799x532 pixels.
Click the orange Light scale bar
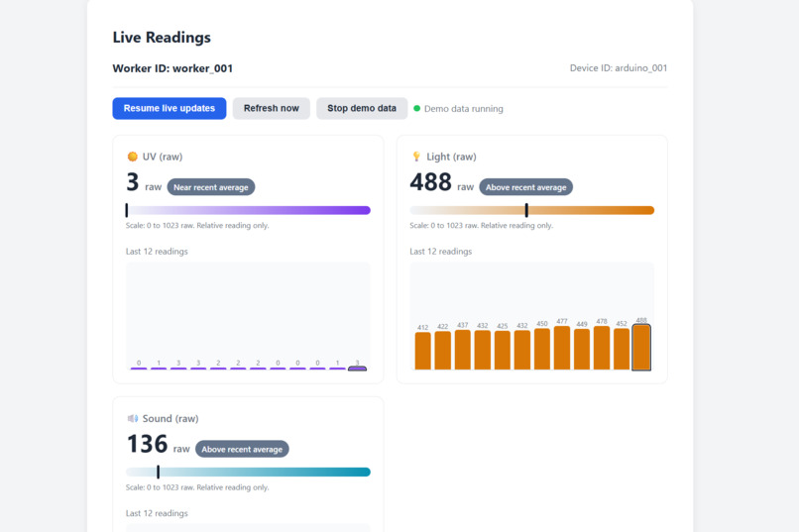tap(532, 210)
